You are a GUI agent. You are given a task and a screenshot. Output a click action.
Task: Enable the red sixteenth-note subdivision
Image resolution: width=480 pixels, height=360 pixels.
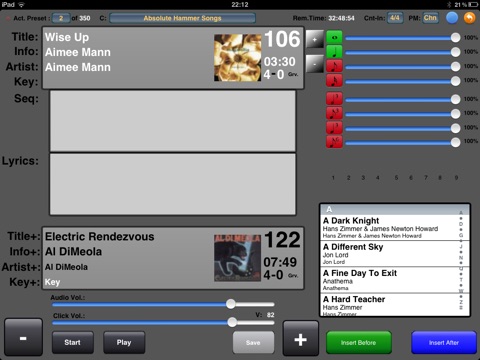334,80
